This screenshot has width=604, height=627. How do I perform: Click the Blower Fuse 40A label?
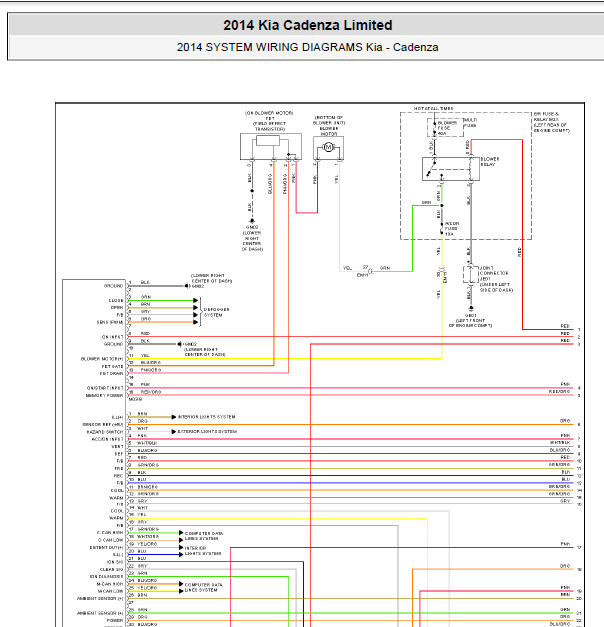[446, 128]
